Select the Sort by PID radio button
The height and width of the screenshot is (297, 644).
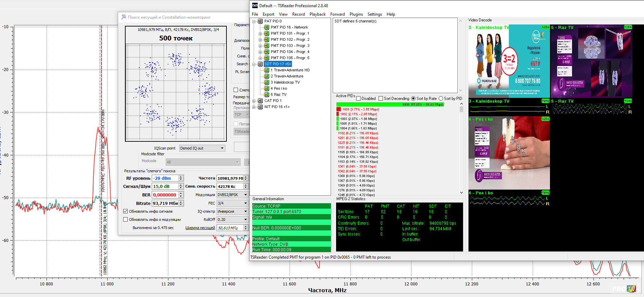point(441,99)
